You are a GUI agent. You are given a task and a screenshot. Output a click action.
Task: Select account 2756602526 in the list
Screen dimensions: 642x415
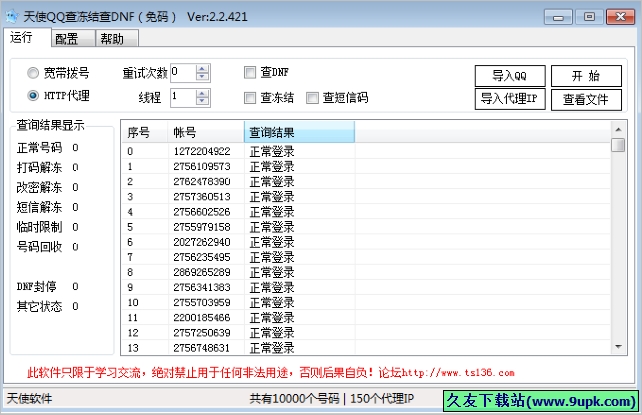[x=202, y=212]
